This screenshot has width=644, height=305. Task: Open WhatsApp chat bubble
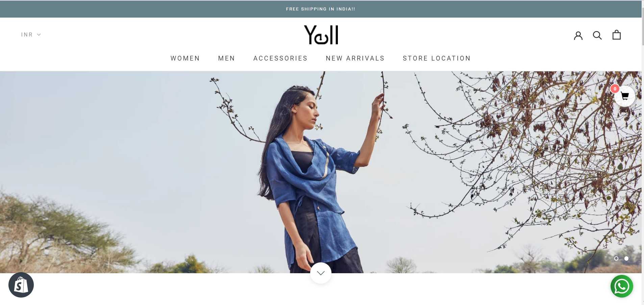pyautogui.click(x=622, y=286)
